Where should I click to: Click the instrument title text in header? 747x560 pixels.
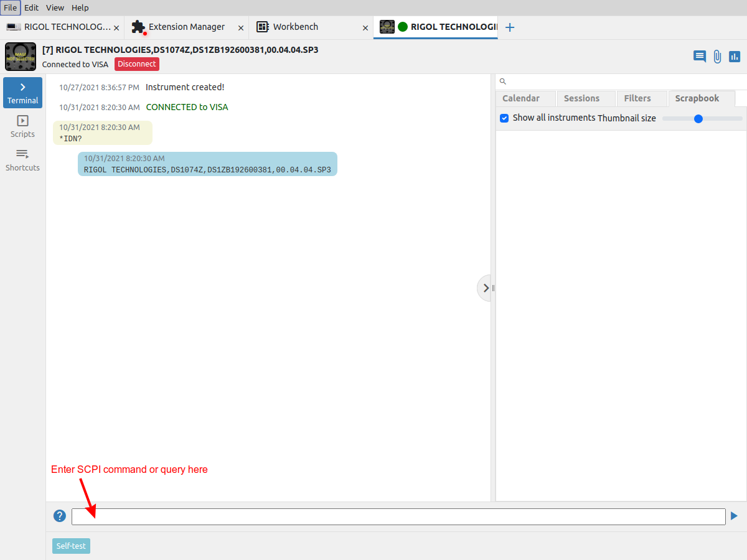(180, 50)
